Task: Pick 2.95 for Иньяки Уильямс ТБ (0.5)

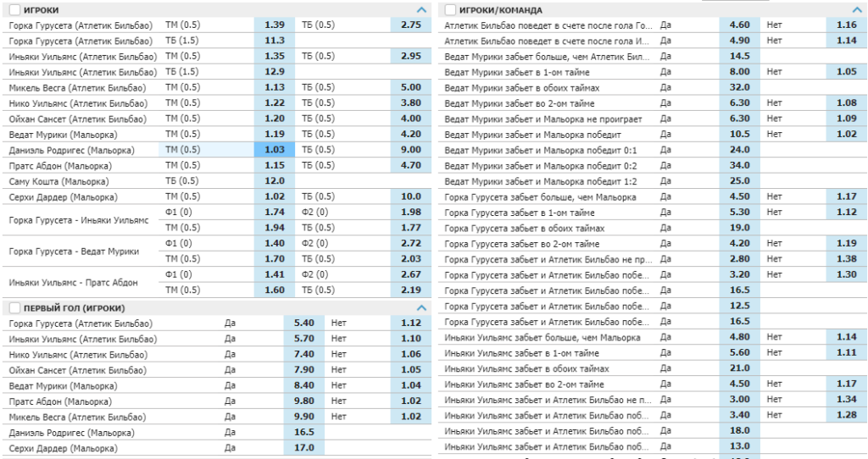Action: 411,56
